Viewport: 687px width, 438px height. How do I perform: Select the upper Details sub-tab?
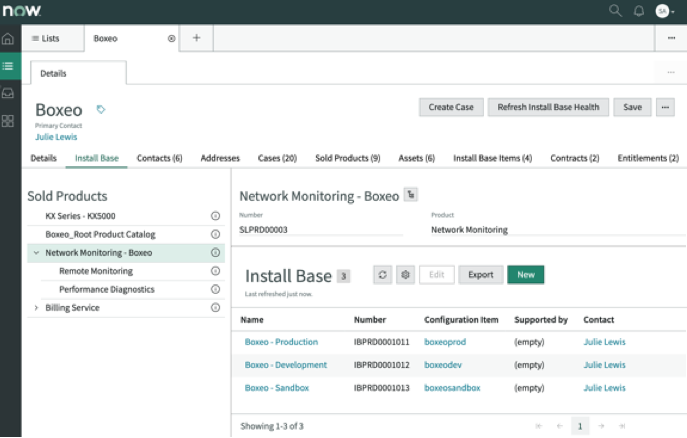(78, 73)
